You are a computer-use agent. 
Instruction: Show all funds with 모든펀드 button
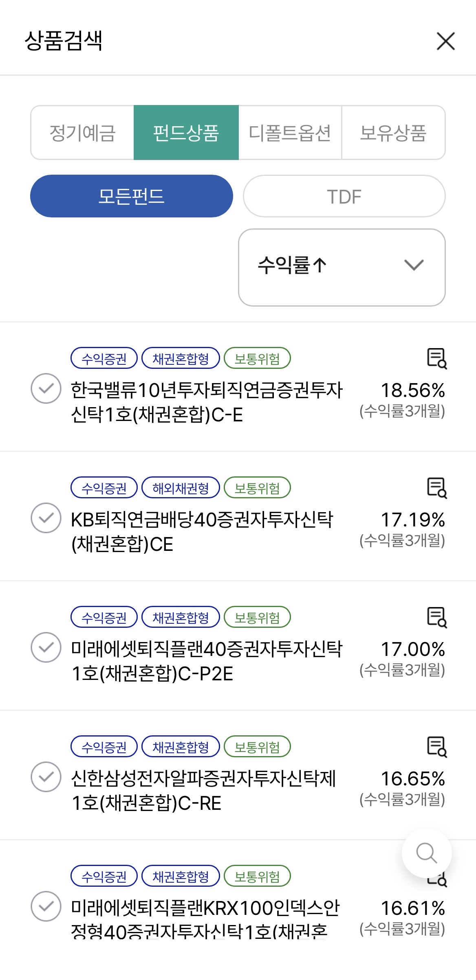[x=131, y=196]
